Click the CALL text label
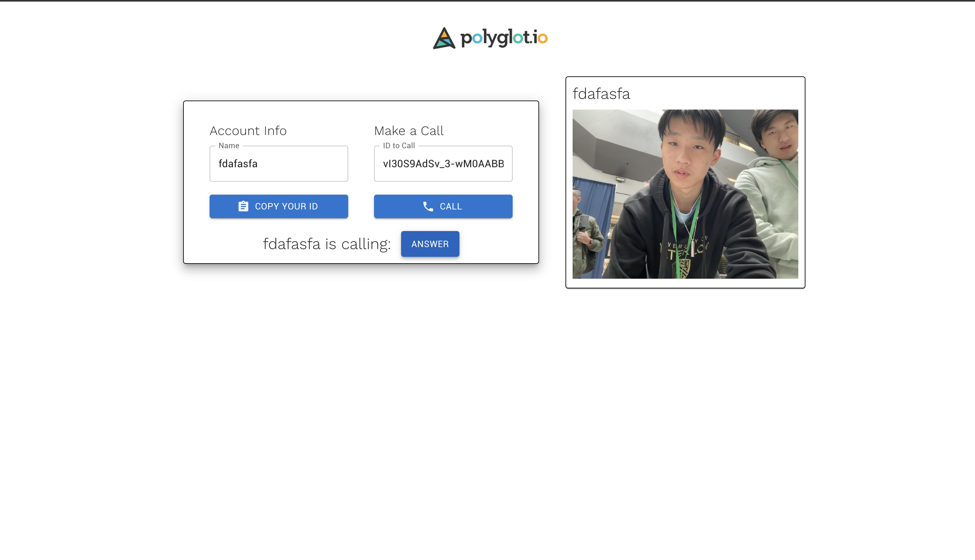The width and height of the screenshot is (975, 560). (x=450, y=206)
